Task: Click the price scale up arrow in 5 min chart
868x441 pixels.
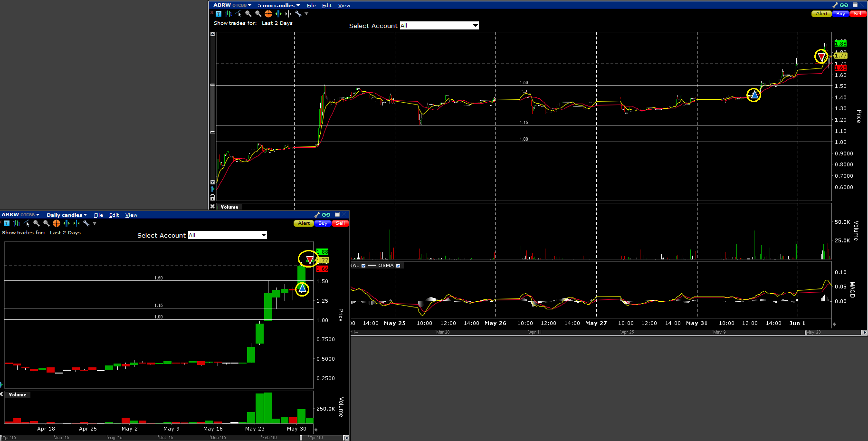Action: click(x=212, y=34)
